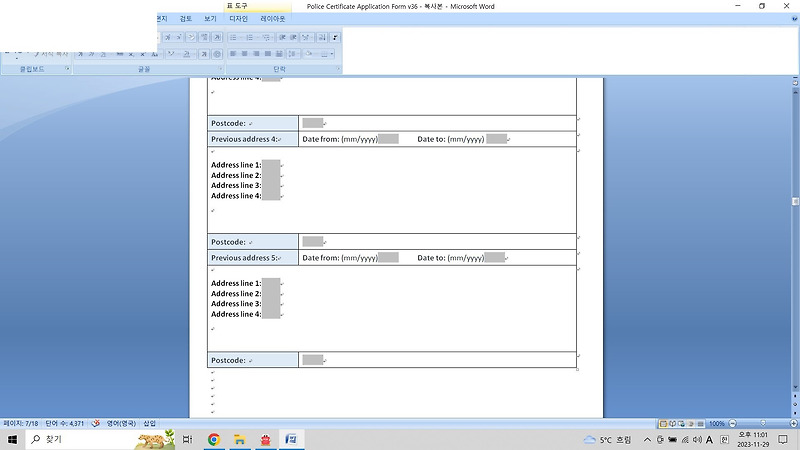800x450 pixels.
Task: Open Chrome from the taskbar
Action: (214, 439)
